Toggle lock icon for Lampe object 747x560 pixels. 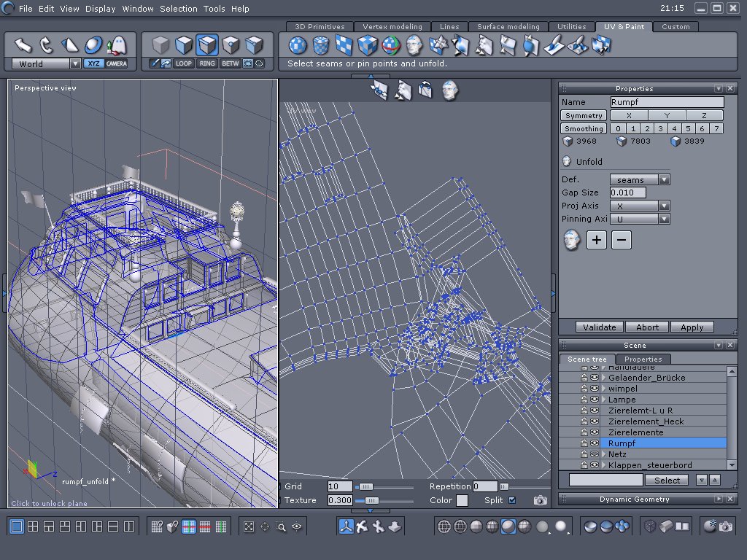pos(584,400)
